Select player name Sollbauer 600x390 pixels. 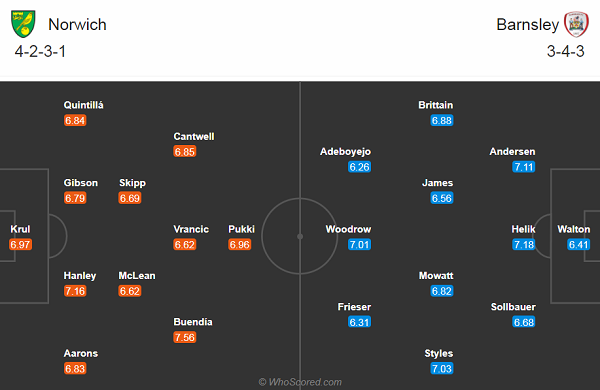(513, 307)
